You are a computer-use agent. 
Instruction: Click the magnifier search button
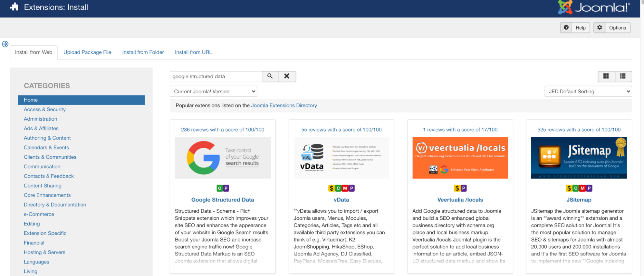(270, 76)
